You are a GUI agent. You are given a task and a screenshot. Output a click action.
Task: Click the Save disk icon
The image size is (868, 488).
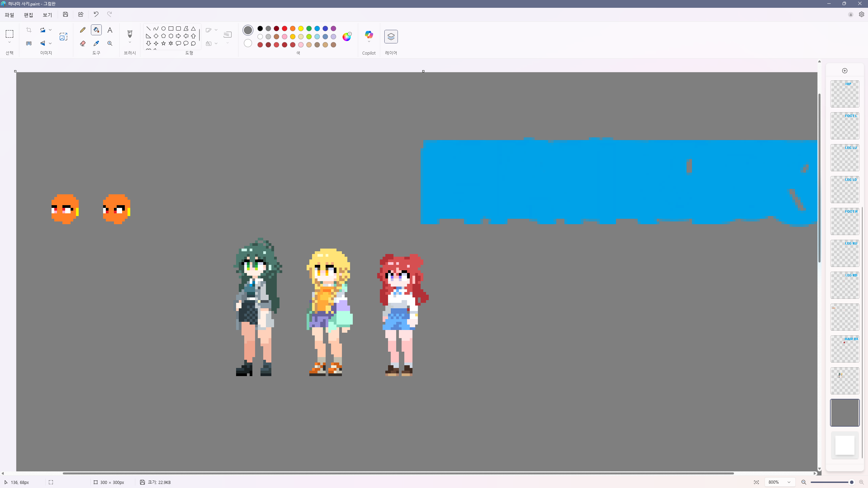[65, 14]
